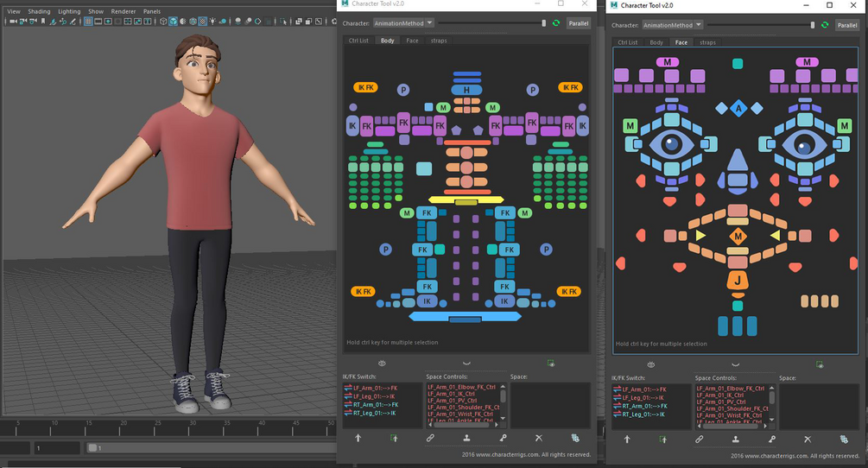
Task: Toggle the resolution gate icon in viewport toolbar
Action: coord(108,22)
